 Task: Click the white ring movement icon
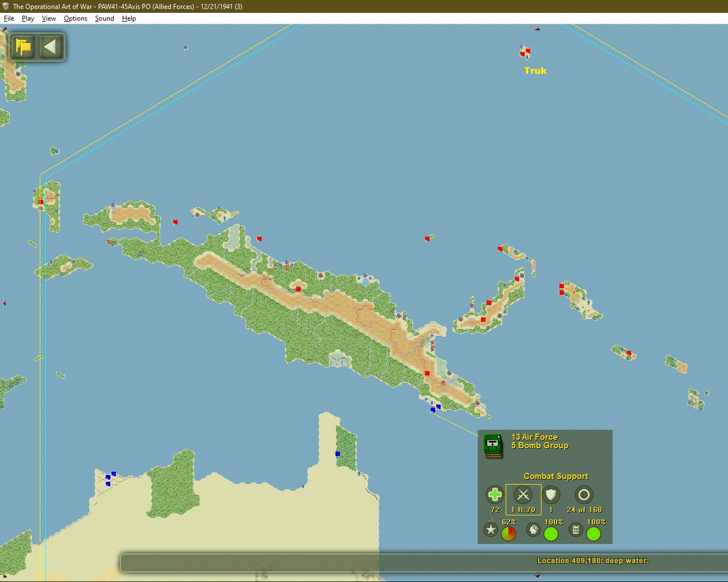[584, 495]
